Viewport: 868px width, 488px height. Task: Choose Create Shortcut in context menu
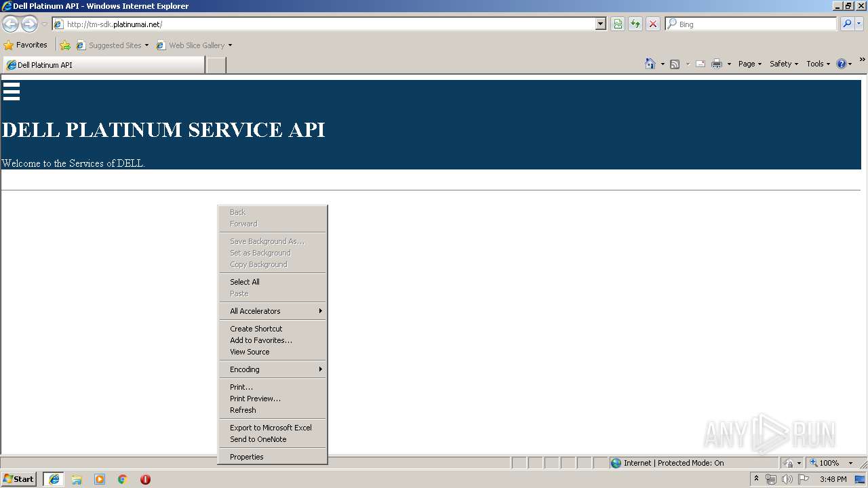pos(273,329)
